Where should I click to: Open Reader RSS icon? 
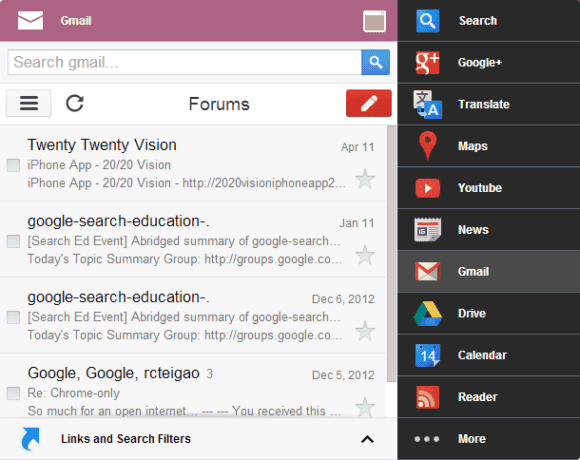(x=428, y=397)
